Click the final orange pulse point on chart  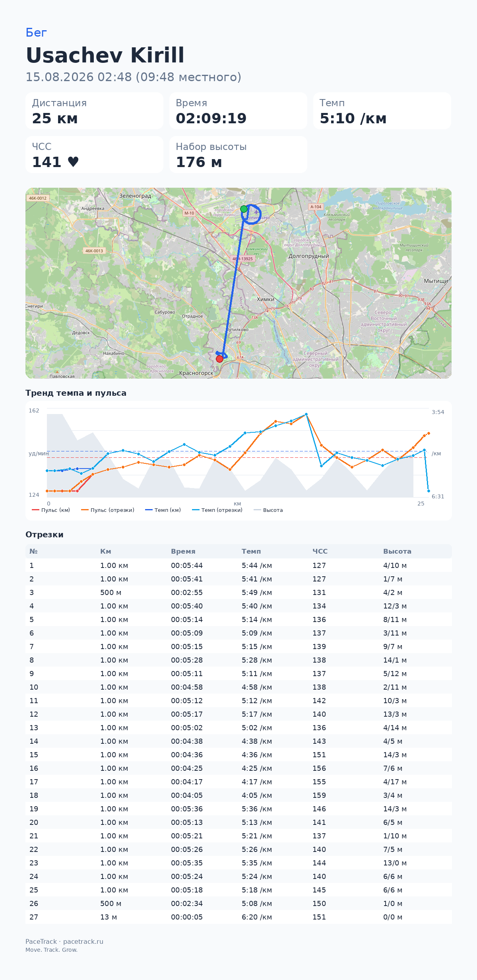tap(429, 433)
